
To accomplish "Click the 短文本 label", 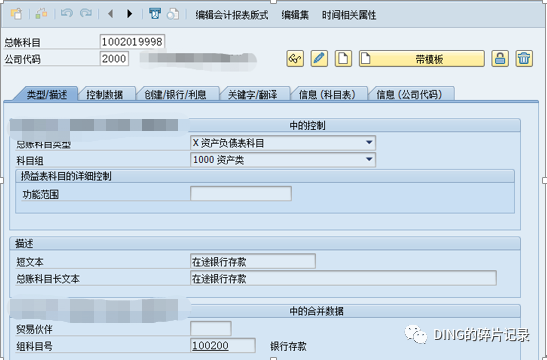I will point(30,262).
